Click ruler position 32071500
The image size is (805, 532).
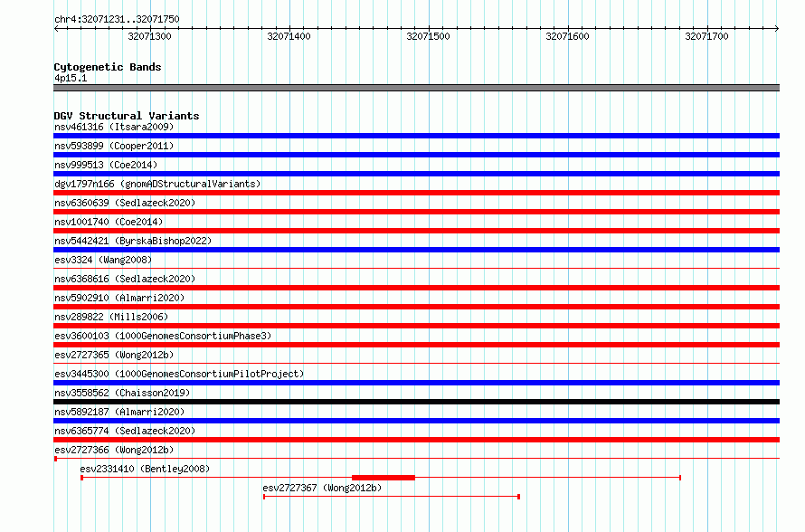tap(428, 36)
